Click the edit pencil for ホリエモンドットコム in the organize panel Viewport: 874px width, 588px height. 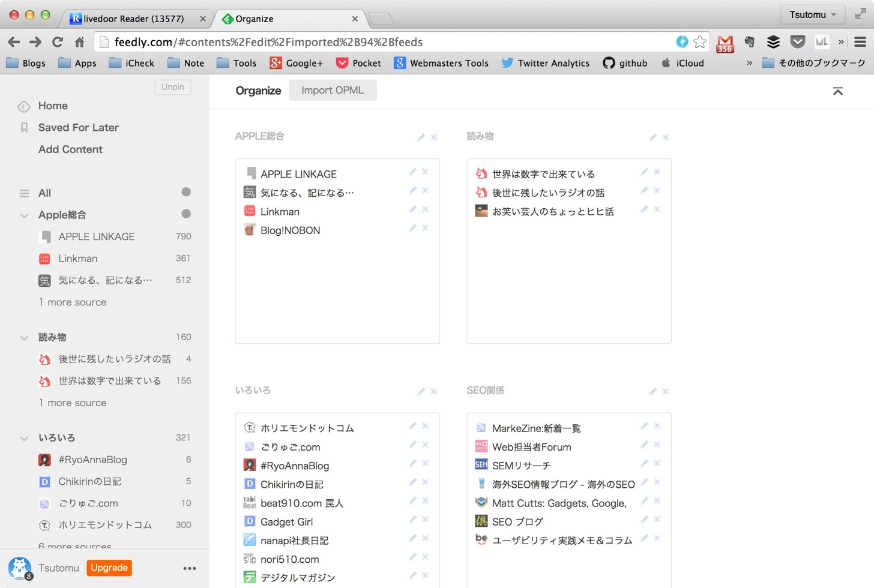pos(412,426)
